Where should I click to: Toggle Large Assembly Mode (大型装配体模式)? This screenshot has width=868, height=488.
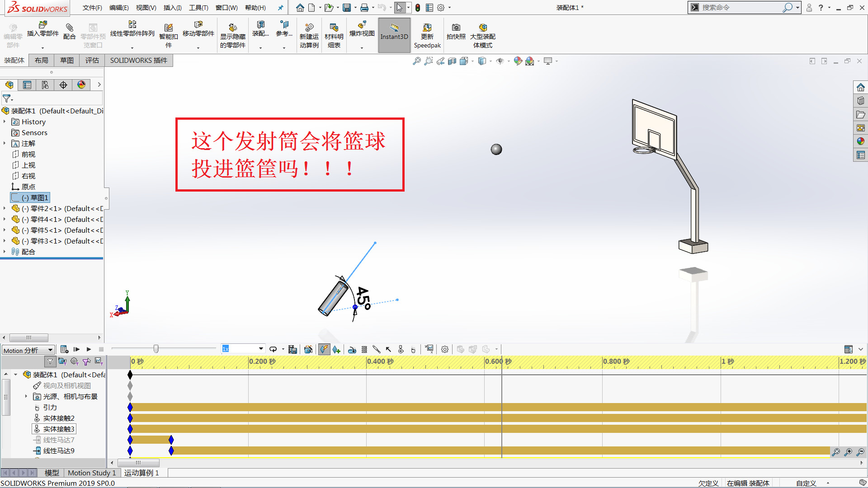coord(482,35)
